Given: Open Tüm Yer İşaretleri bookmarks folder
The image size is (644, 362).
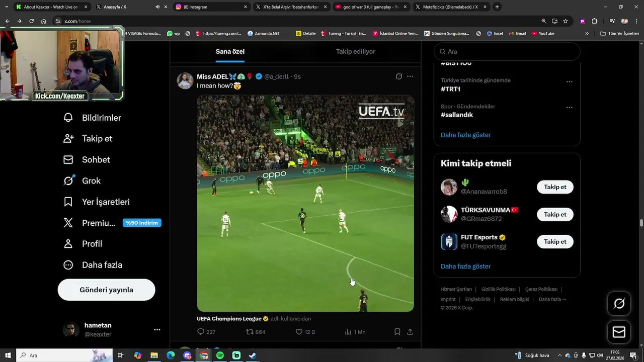Looking at the screenshot, I should (x=619, y=34).
